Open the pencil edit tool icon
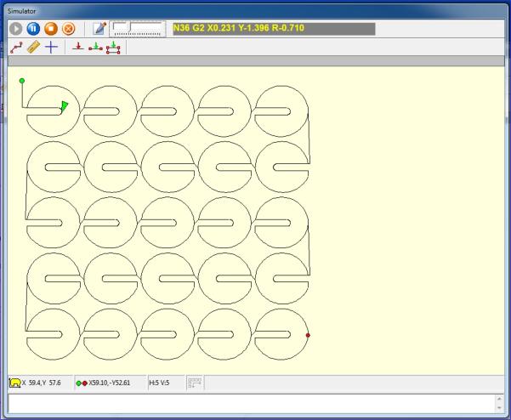This screenshot has height=420, width=511. (x=99, y=29)
